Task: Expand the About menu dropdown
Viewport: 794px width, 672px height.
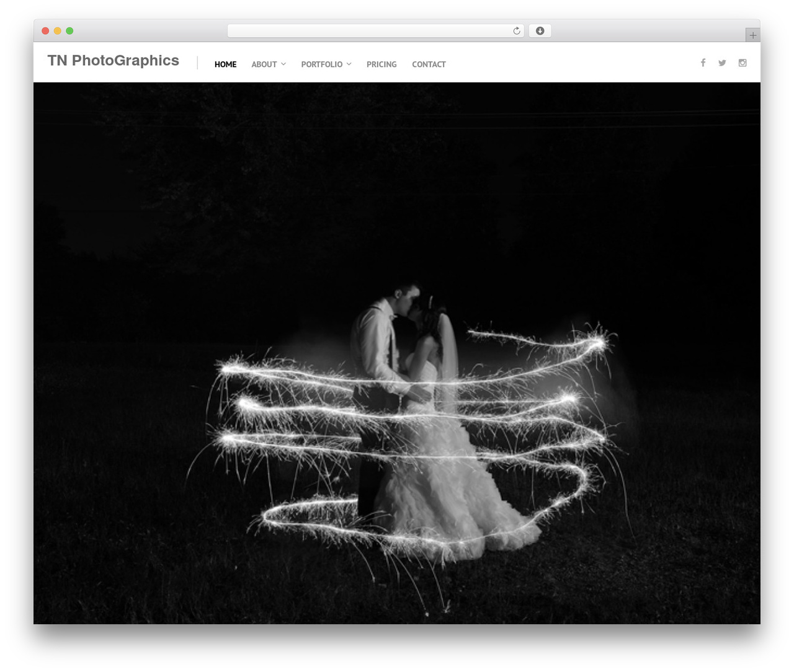Action: (269, 64)
